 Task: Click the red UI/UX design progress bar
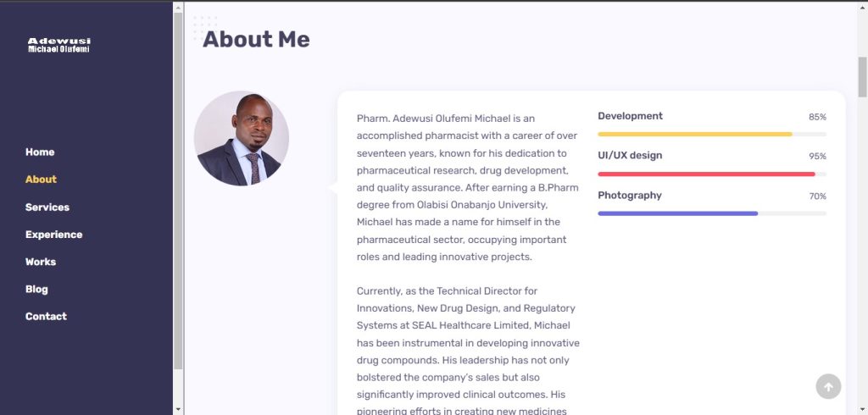tap(706, 174)
